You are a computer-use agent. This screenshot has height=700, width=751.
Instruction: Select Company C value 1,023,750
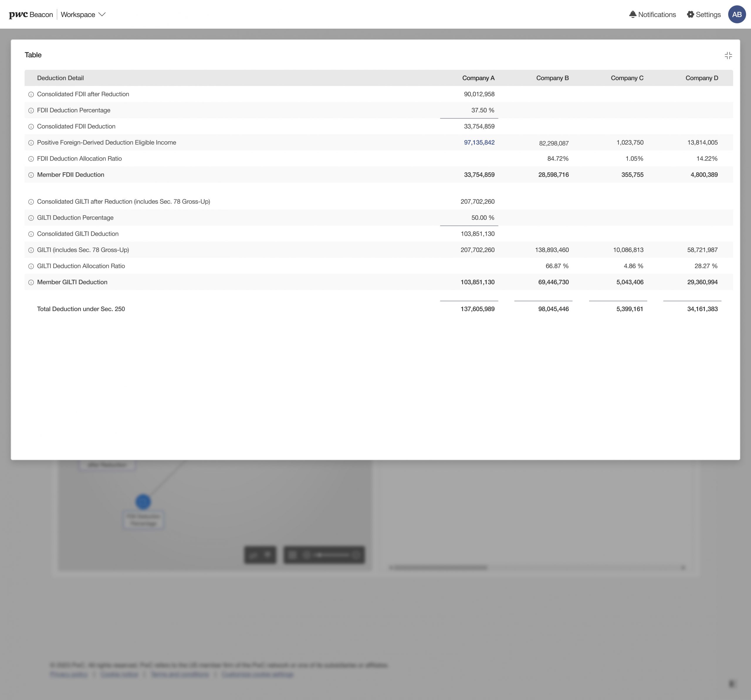(630, 142)
